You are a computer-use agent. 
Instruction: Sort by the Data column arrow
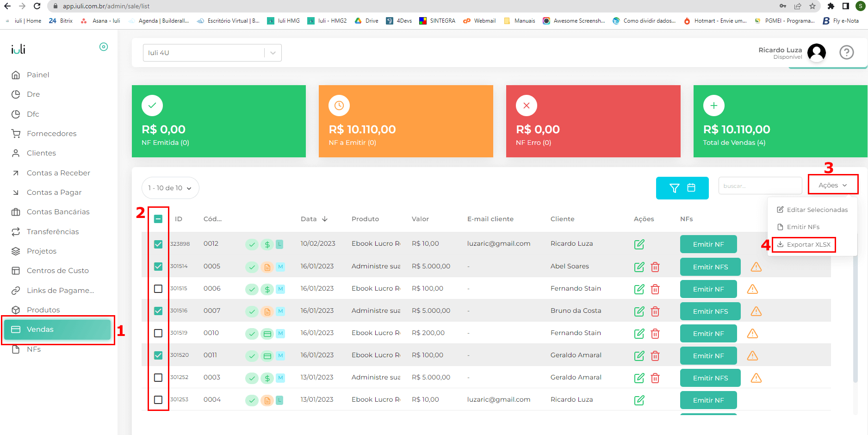click(x=325, y=219)
